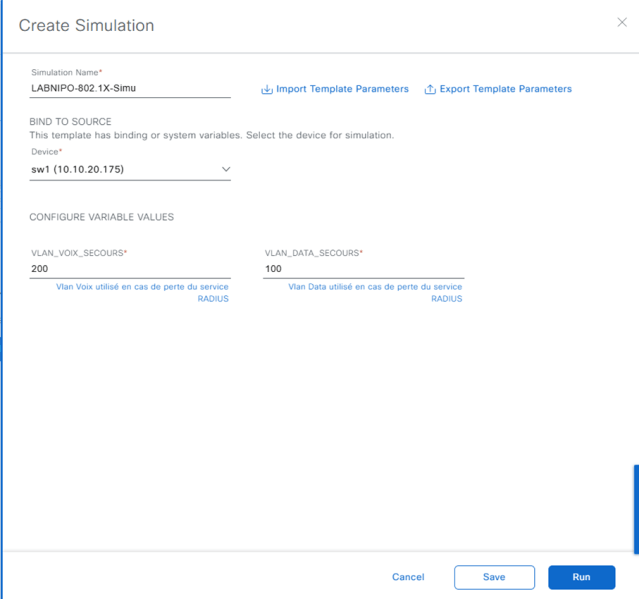Click the import icon beside Import Template Parameters
Viewport: 639px width, 599px height.
pyautogui.click(x=267, y=89)
